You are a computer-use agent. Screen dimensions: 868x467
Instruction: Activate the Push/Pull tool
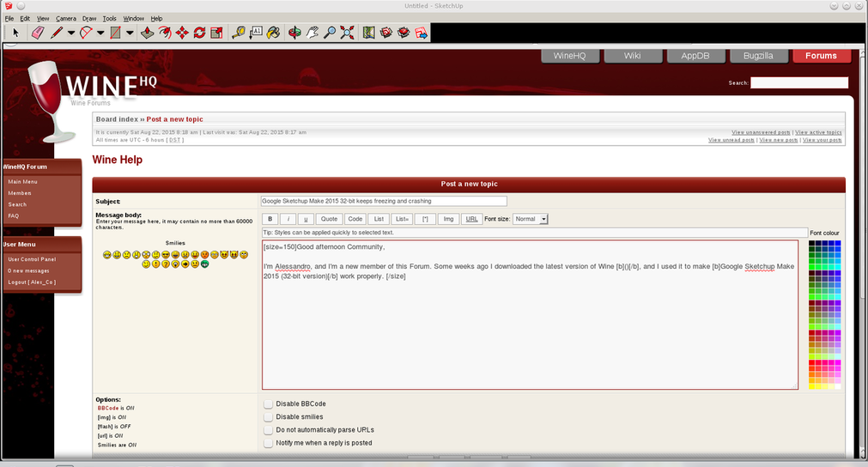point(147,33)
